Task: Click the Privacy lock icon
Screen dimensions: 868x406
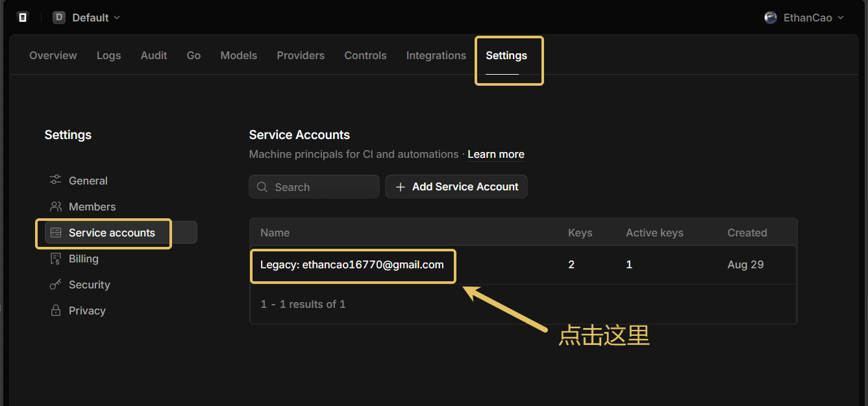Action: [56, 311]
